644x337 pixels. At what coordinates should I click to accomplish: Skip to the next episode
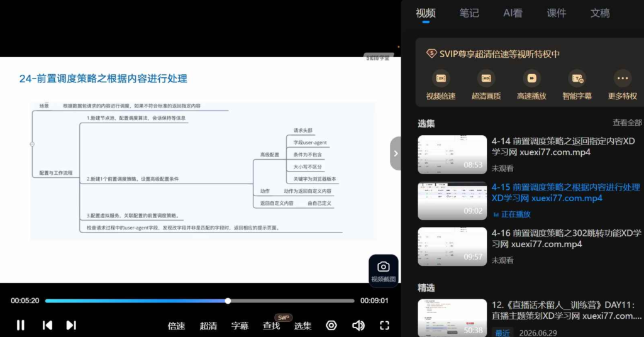tap(71, 325)
